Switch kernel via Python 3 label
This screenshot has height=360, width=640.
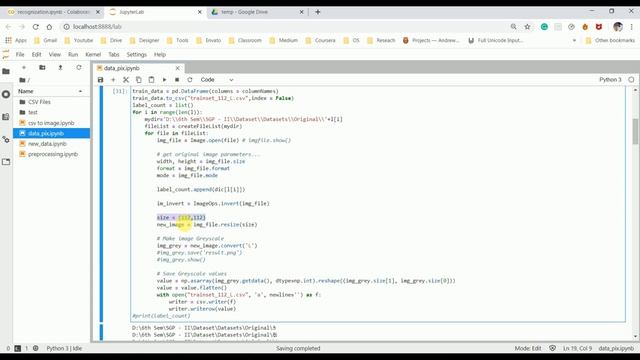click(x=610, y=80)
